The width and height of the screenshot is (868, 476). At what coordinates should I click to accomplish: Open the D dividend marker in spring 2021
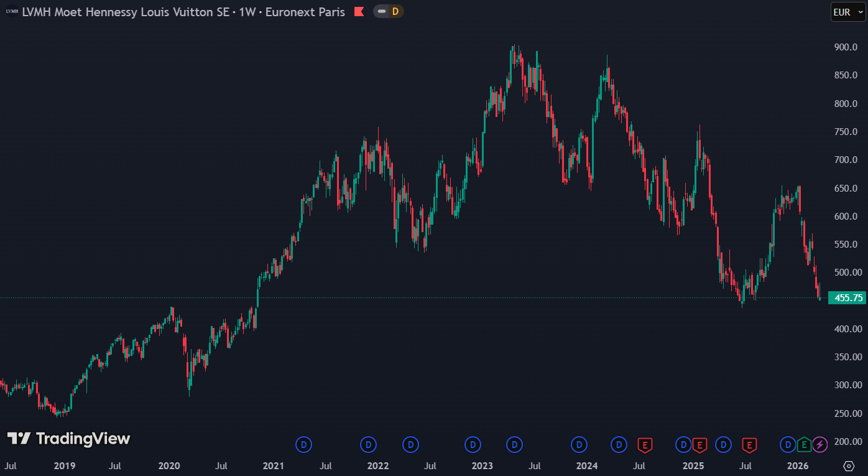pyautogui.click(x=304, y=444)
